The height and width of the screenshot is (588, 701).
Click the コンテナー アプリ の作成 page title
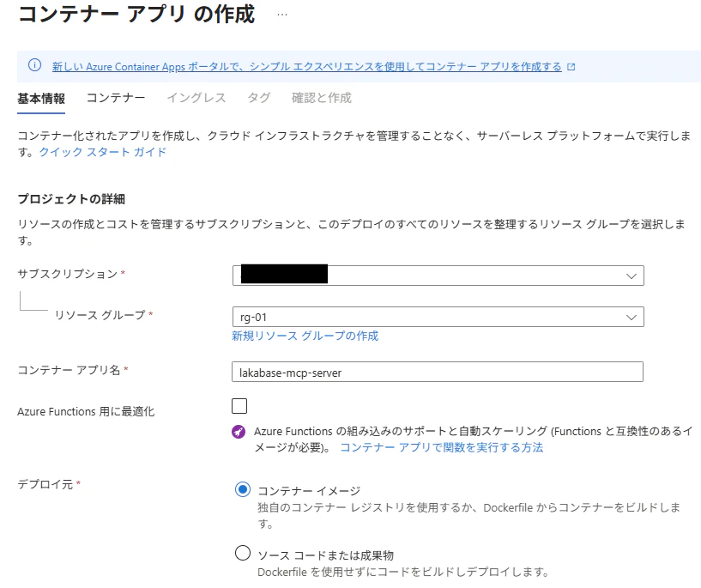coord(136,14)
